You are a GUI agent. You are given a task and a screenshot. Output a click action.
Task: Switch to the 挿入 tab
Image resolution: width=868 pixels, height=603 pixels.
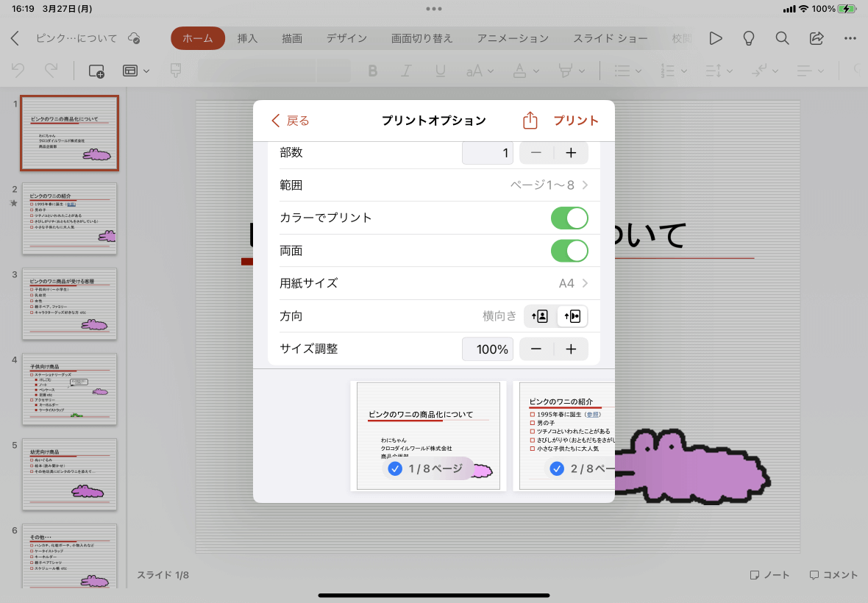247,38
